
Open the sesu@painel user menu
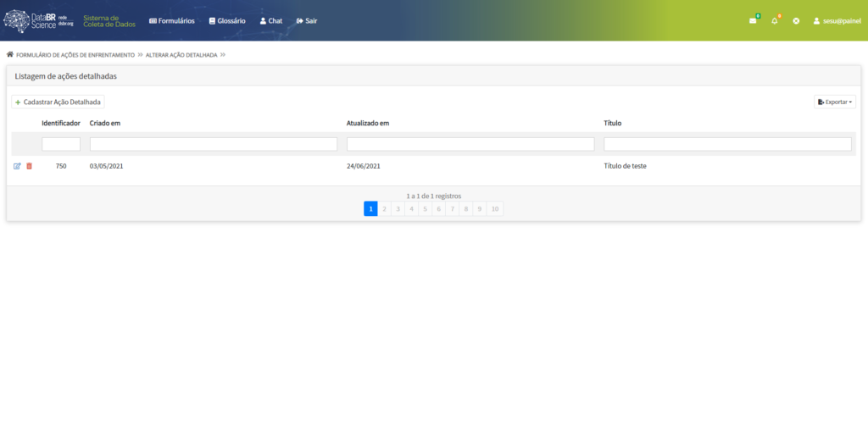(x=837, y=20)
